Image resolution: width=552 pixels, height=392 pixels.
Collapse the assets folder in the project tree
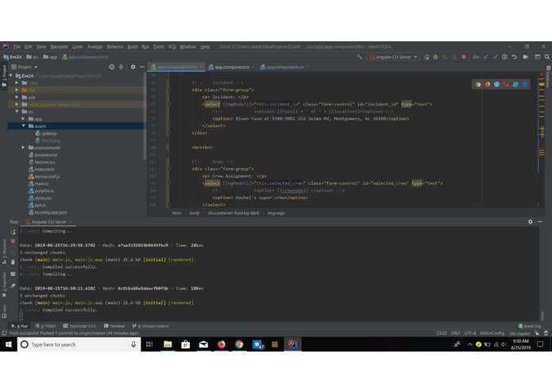[x=23, y=126]
